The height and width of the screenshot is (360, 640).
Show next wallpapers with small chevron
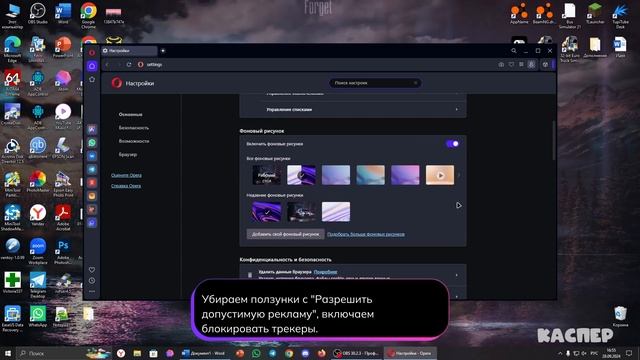(459, 175)
